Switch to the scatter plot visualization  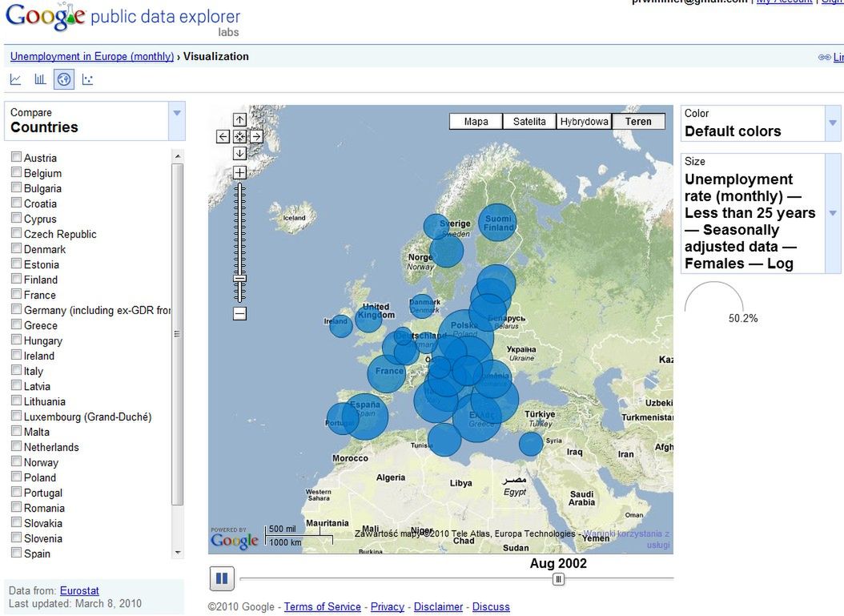(x=86, y=79)
